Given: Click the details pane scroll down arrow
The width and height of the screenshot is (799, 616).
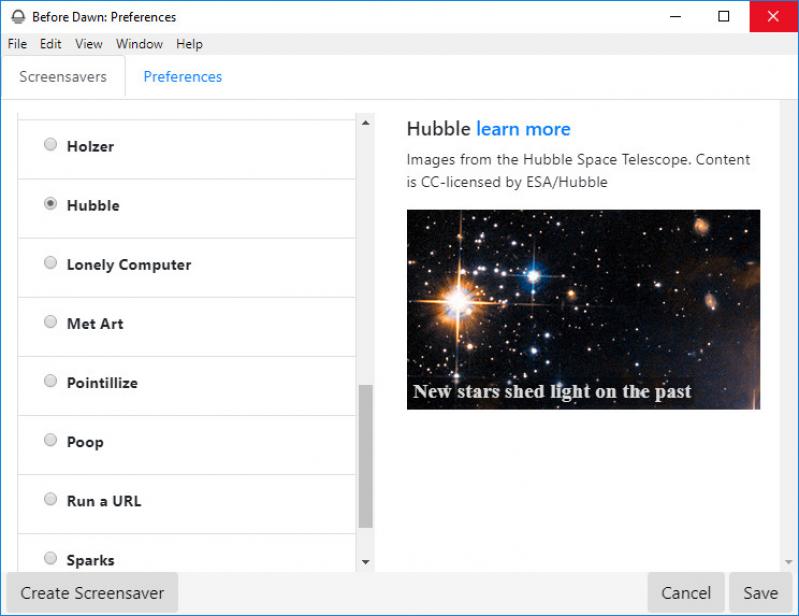Looking at the screenshot, I should click(789, 562).
